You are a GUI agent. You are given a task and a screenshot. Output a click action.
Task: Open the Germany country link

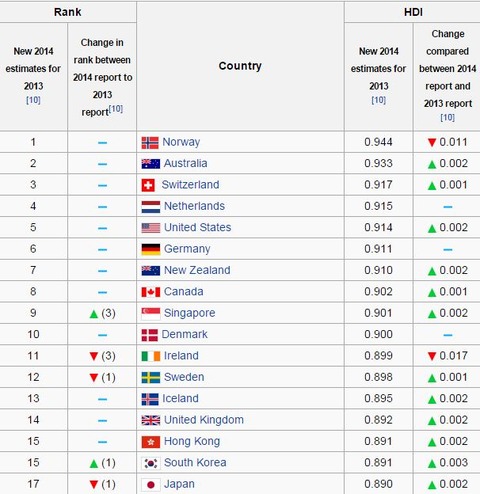187,249
